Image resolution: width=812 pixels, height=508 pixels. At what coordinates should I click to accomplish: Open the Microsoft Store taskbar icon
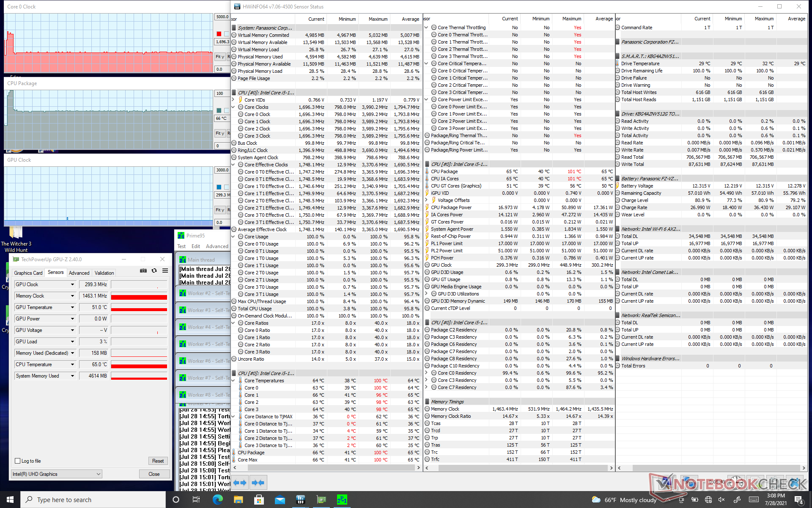pyautogui.click(x=259, y=500)
